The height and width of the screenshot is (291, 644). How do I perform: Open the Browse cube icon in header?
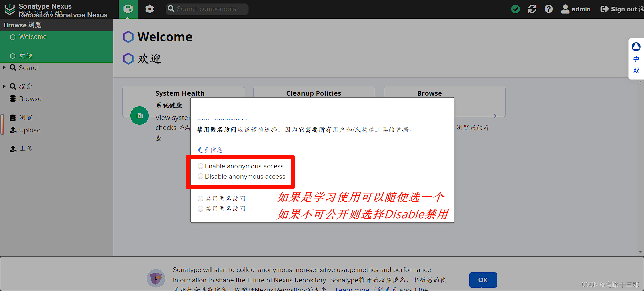128,9
